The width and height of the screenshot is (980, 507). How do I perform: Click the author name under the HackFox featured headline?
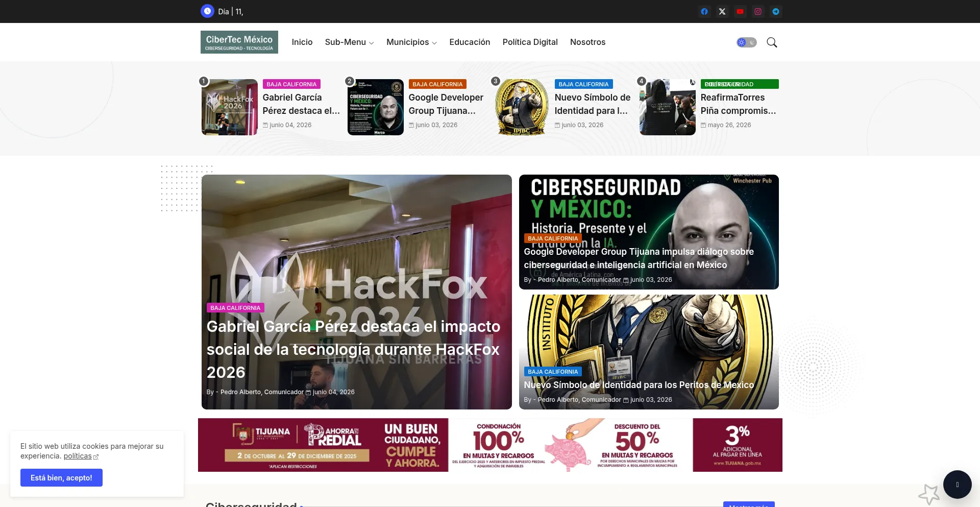click(262, 392)
